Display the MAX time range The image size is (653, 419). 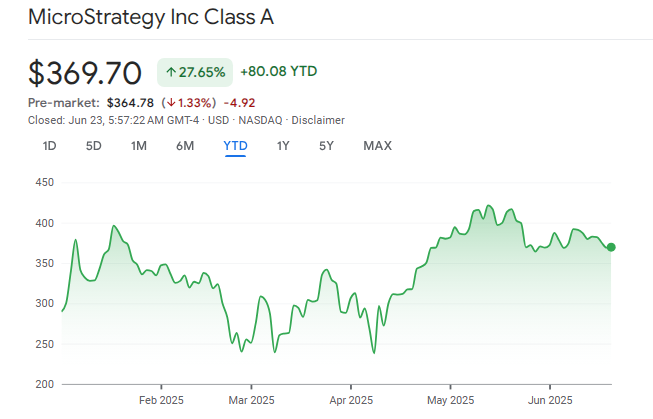click(x=377, y=146)
